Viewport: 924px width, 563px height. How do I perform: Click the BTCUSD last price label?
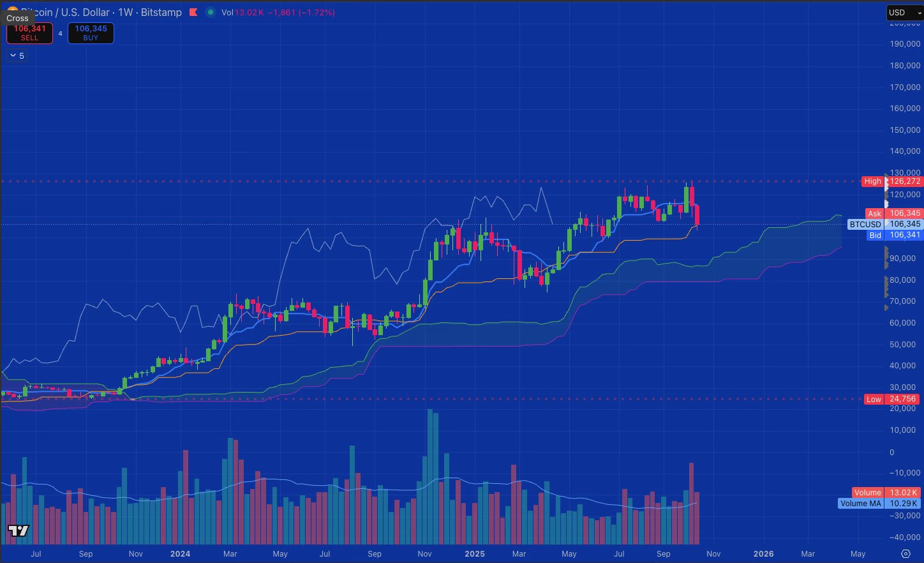tap(885, 224)
